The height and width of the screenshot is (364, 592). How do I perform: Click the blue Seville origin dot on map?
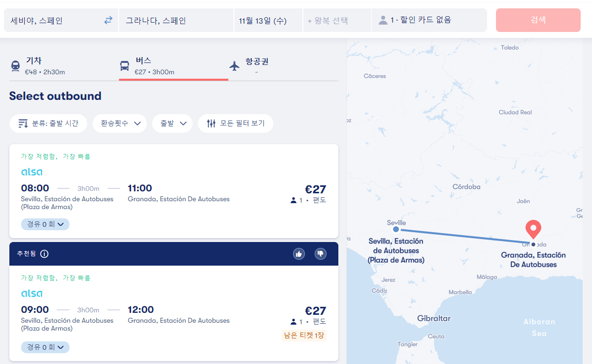coord(396,229)
